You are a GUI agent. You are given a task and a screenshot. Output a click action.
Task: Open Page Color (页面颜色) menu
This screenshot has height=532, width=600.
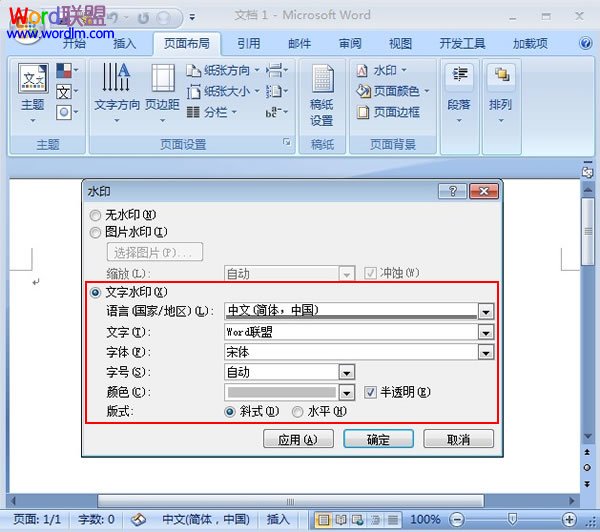(393, 91)
